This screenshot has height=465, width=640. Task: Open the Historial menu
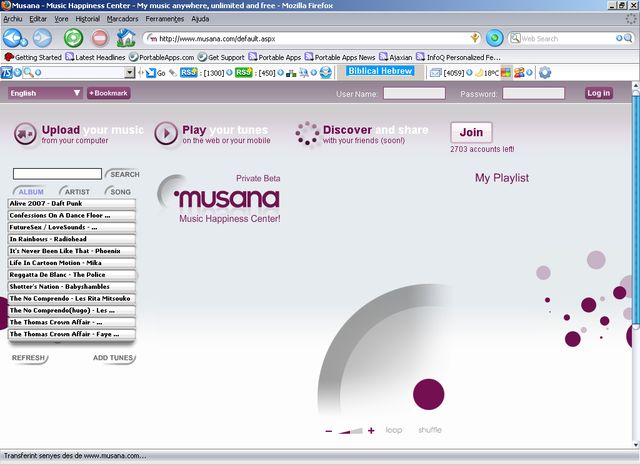87,19
